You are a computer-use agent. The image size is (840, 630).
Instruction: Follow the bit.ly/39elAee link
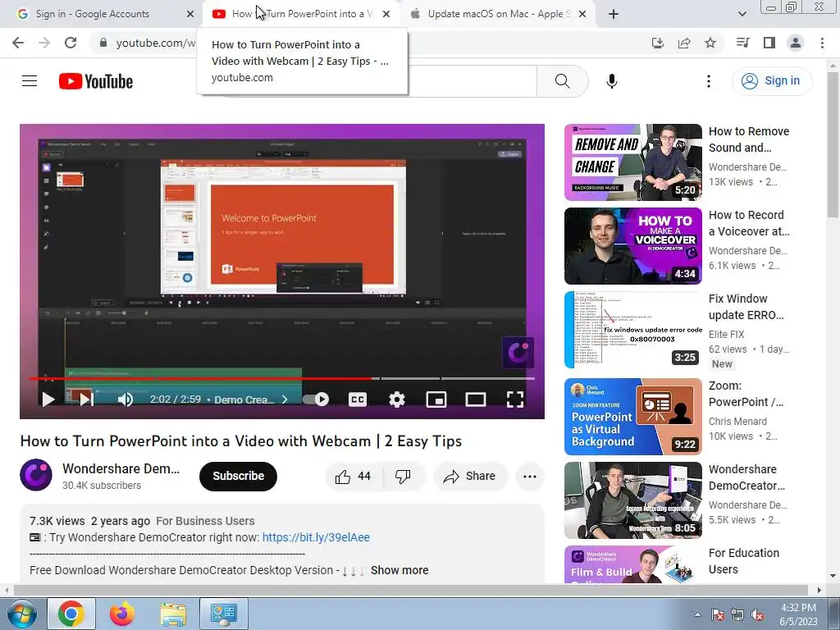(316, 537)
